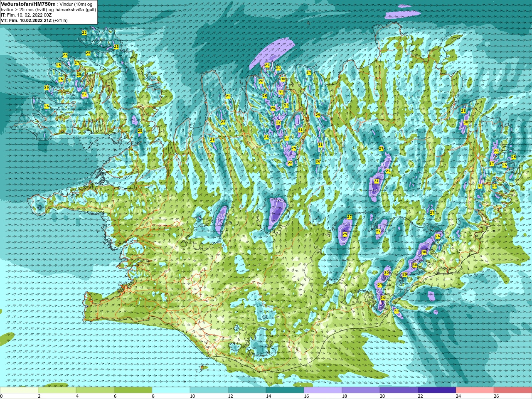
Task: Click the pale yellow 0–2 m/s legend swatch
Action: click(19, 390)
